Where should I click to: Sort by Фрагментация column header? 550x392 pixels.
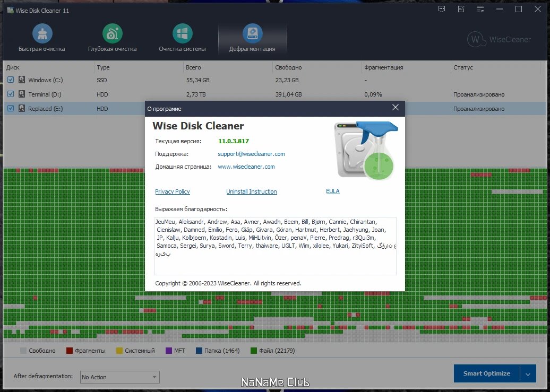coord(383,67)
